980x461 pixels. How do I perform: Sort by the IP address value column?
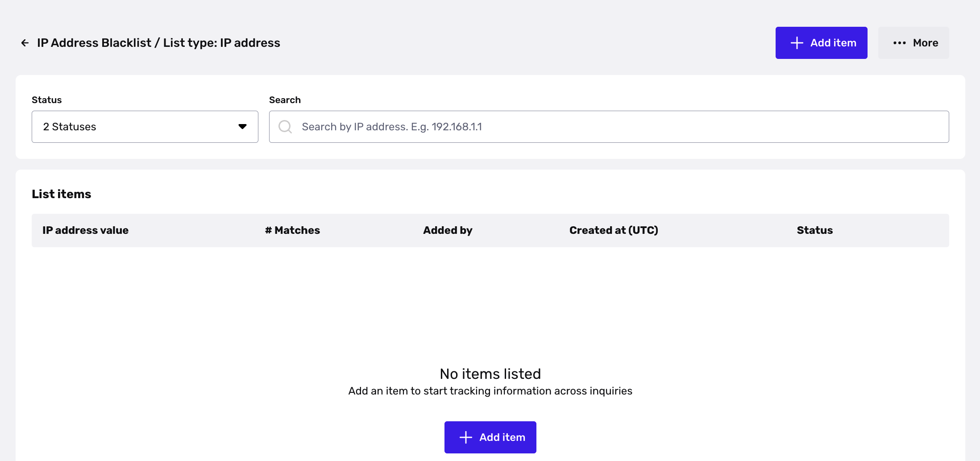click(x=85, y=230)
